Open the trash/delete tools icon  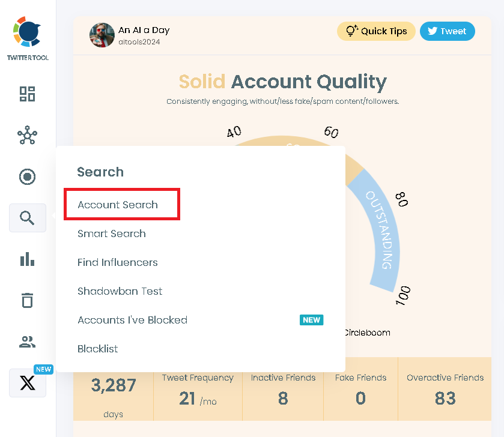pos(27,300)
